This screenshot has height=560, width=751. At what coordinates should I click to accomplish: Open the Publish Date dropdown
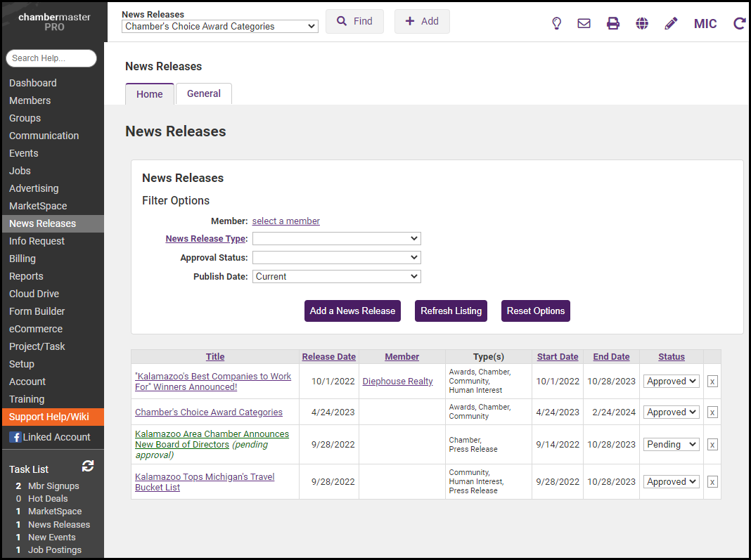(x=336, y=277)
